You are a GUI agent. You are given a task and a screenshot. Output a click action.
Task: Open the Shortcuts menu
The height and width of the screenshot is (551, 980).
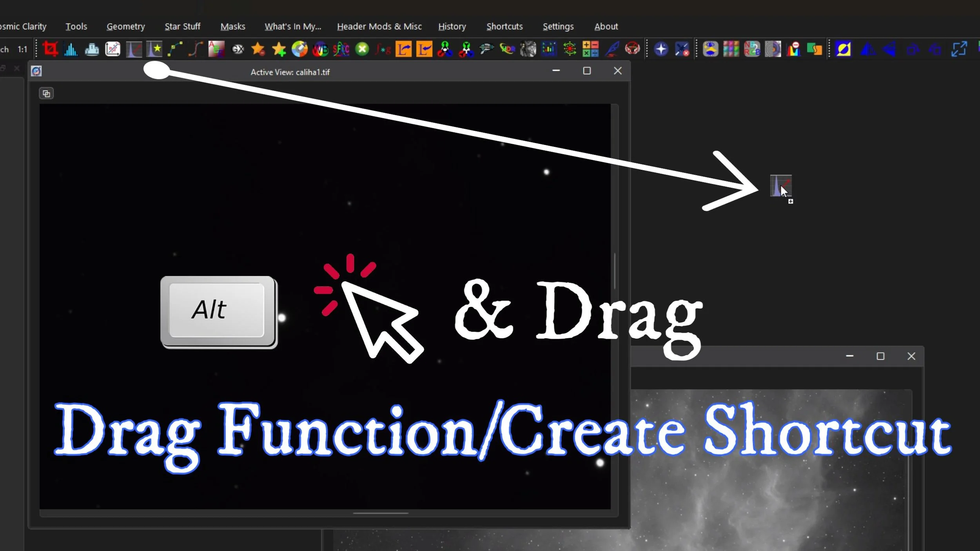[x=505, y=26]
